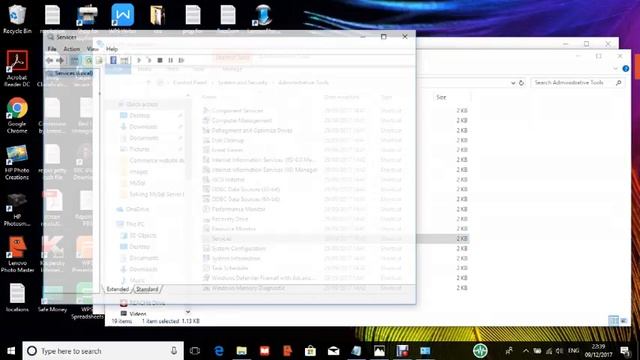Open the address bar history dropdown in Explorer
Screen dimensions: 640x360
coord(513,83)
